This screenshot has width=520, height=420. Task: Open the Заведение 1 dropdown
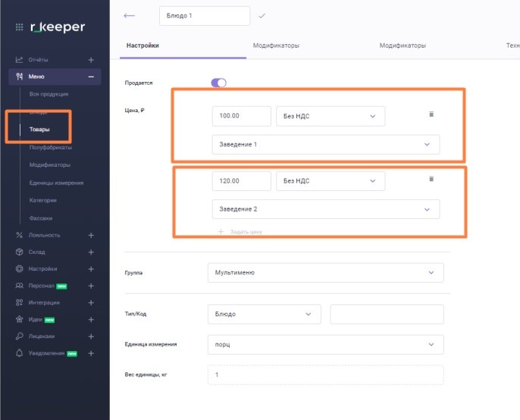pos(326,144)
